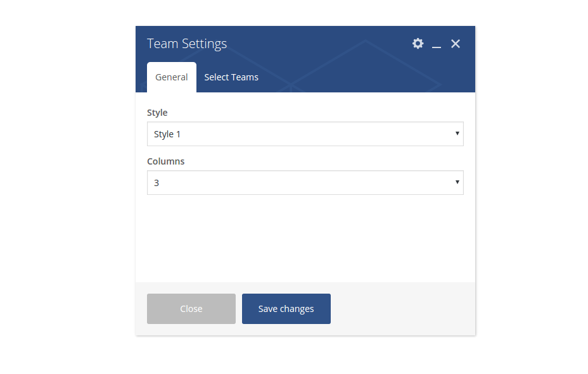This screenshot has width=588, height=374.
Task: Click the number 3 in Columns box
Action: (157, 183)
